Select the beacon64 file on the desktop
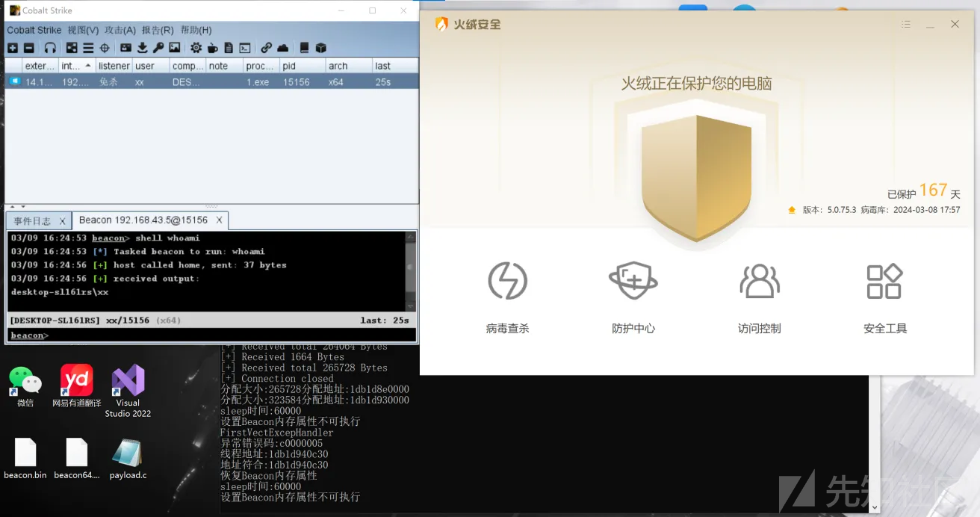This screenshot has width=980, height=517. pos(76,459)
